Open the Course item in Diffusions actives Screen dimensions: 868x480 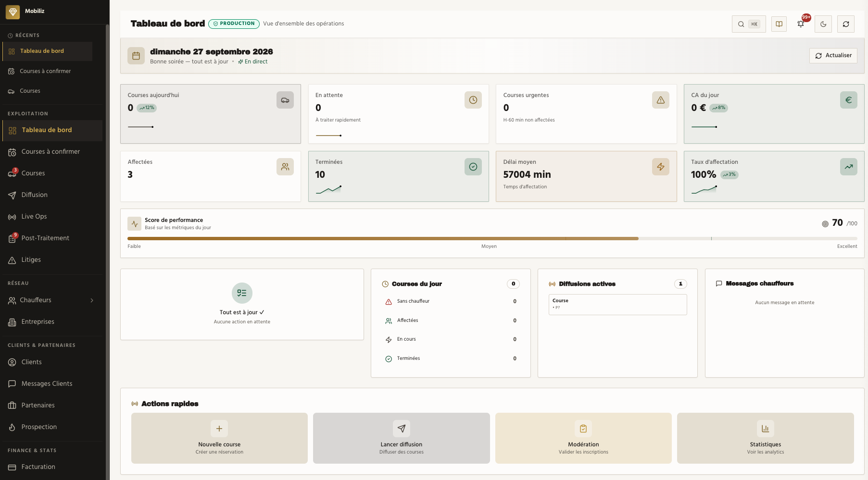(x=617, y=305)
